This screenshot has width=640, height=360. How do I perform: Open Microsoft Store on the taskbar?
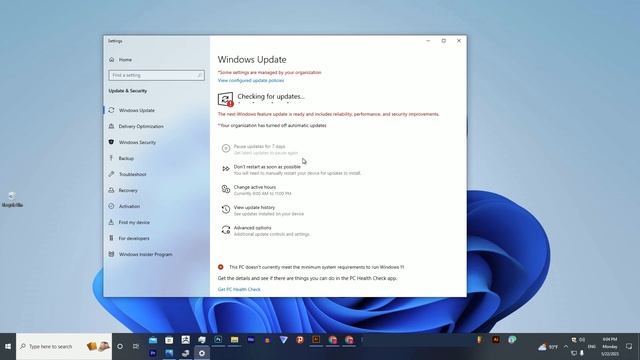(169, 340)
